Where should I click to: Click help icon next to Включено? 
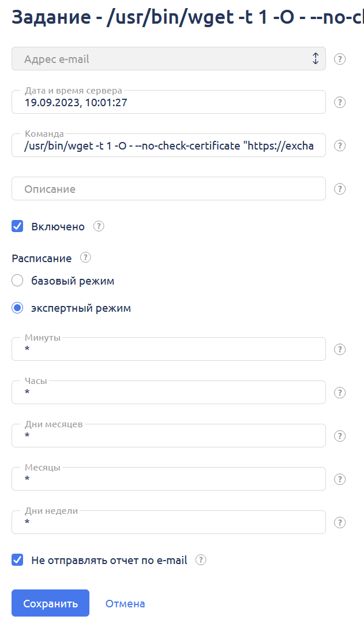click(x=99, y=226)
